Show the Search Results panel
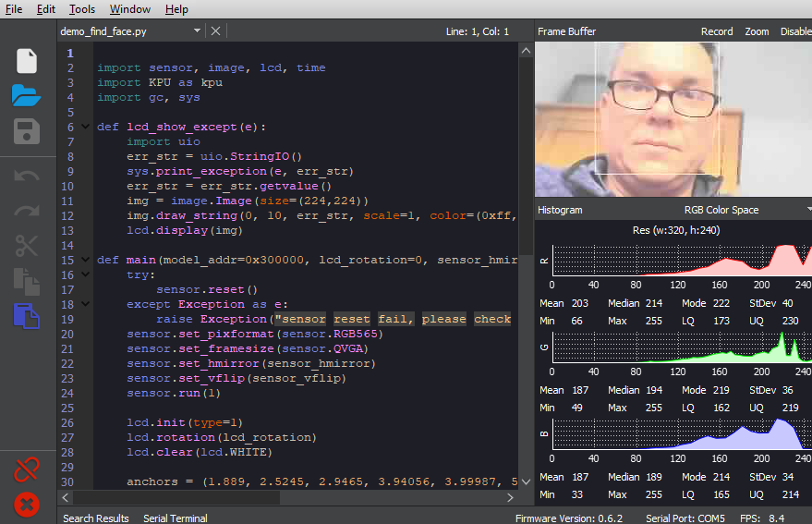 pyautogui.click(x=96, y=518)
